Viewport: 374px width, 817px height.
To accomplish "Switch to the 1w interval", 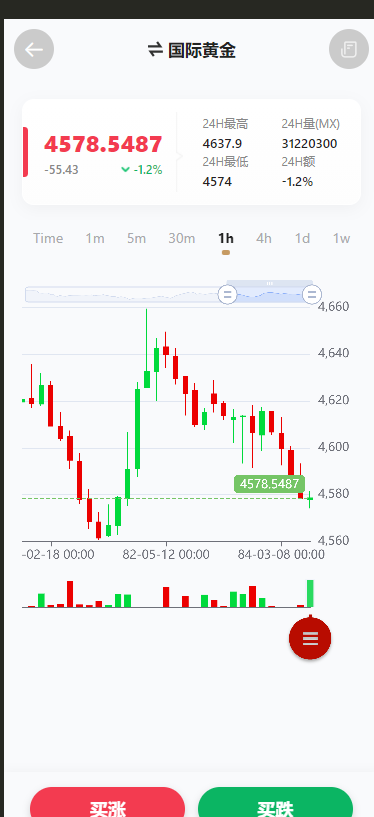I will point(341,238).
